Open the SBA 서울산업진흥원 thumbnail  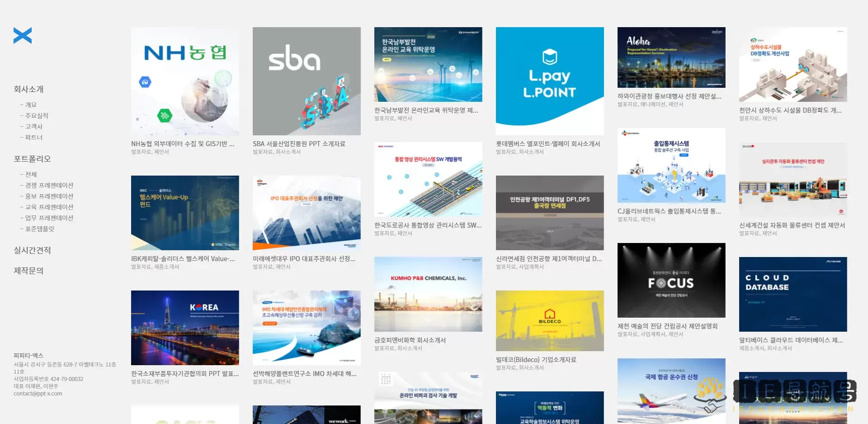pos(307,81)
